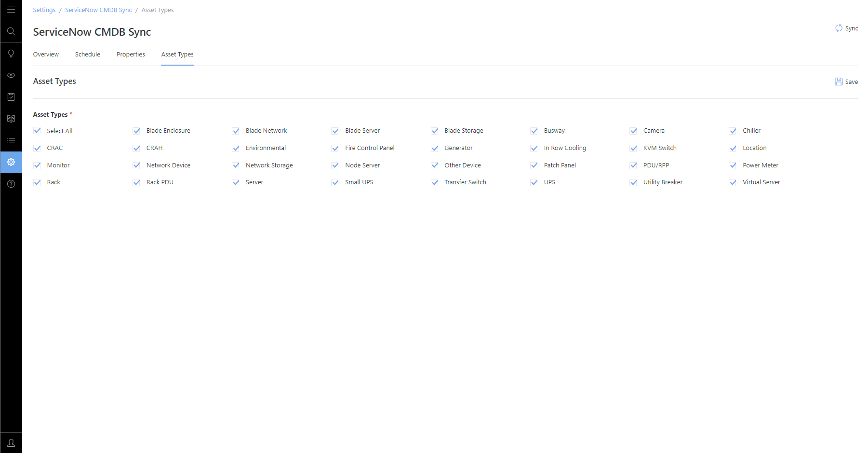Click the Asset Types breadcrumb text
The width and height of the screenshot is (868, 453).
point(158,10)
